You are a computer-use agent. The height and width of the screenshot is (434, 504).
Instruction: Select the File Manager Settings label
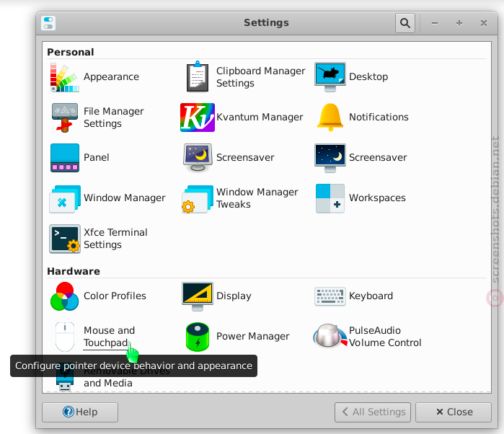pos(113,118)
